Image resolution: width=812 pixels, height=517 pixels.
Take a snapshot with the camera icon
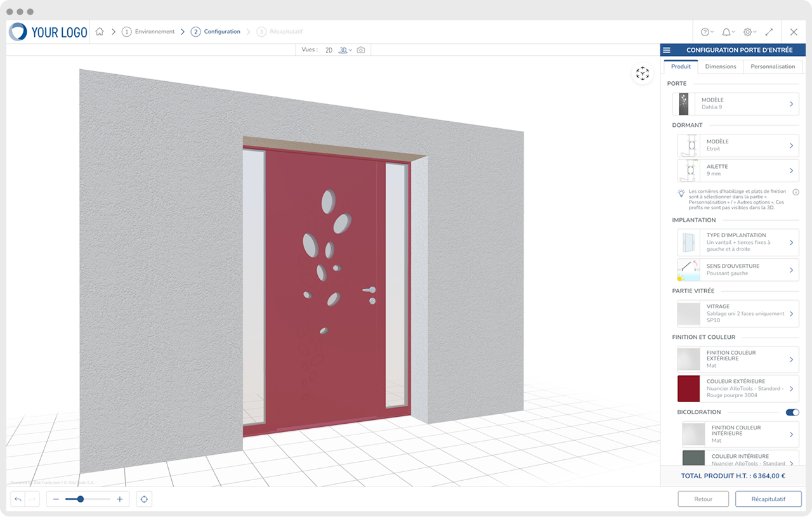coord(361,49)
